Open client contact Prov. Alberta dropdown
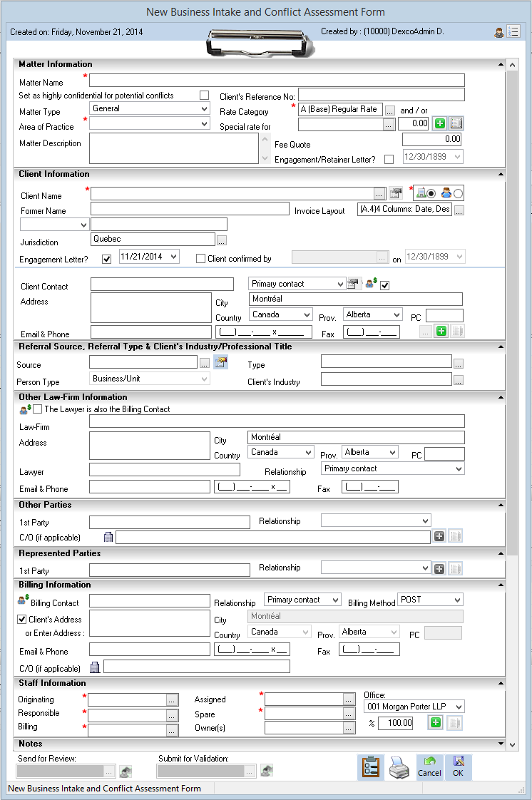The image size is (532, 800). [x=397, y=314]
